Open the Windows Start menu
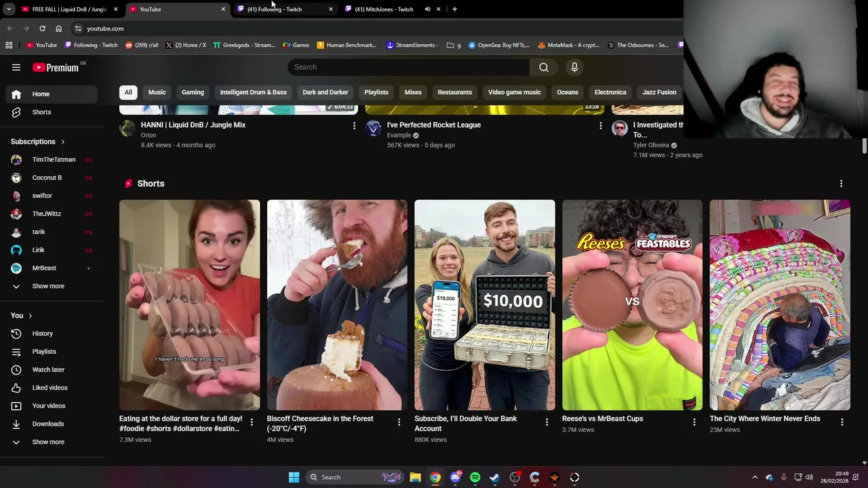This screenshot has width=868, height=488. point(294,477)
